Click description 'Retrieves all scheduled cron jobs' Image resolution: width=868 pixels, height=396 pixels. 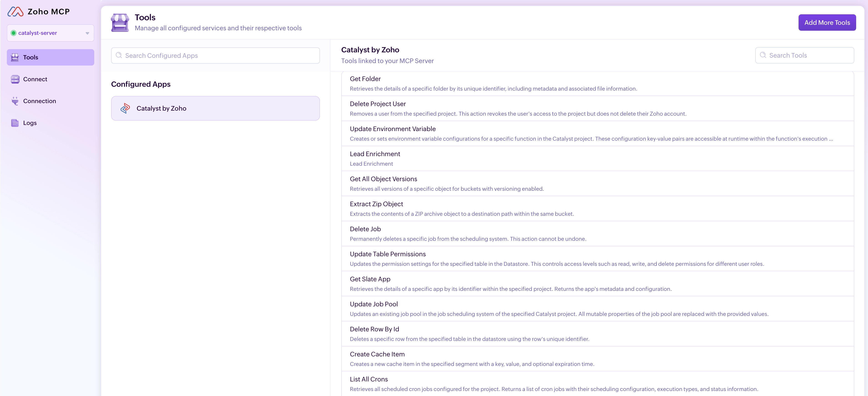pos(554,389)
